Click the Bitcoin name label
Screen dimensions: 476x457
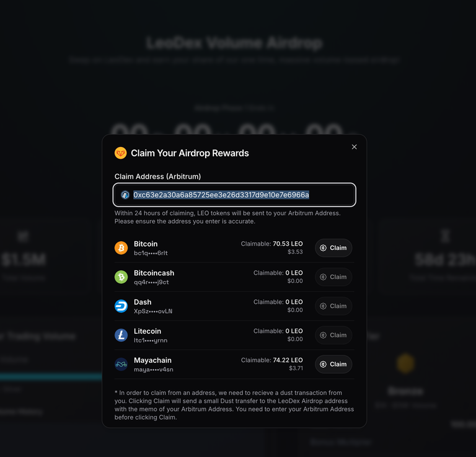(146, 244)
